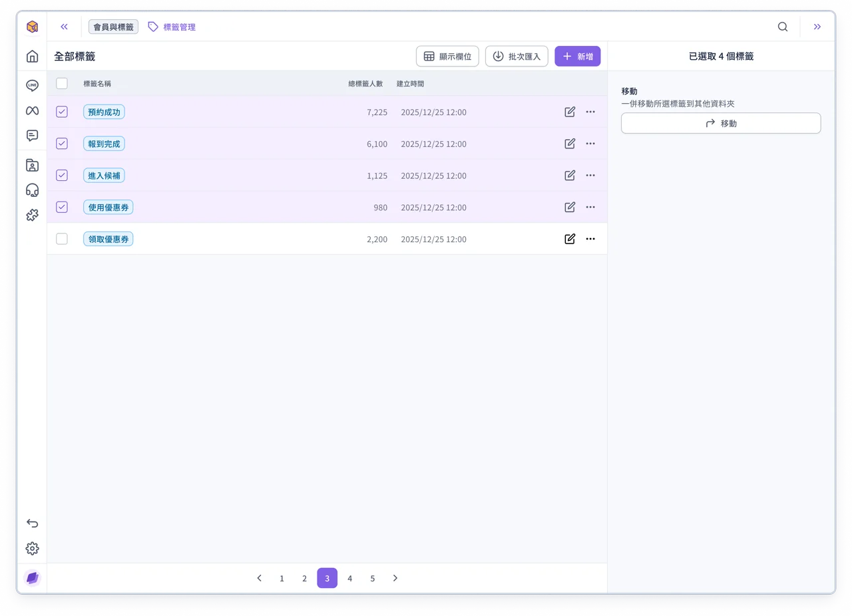Open the puzzle integrations sidebar icon
The image size is (852, 616).
coord(32,215)
